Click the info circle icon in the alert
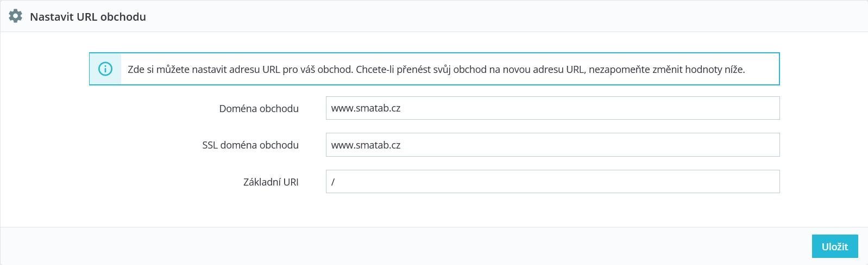Image resolution: width=868 pixels, height=265 pixels. click(105, 69)
